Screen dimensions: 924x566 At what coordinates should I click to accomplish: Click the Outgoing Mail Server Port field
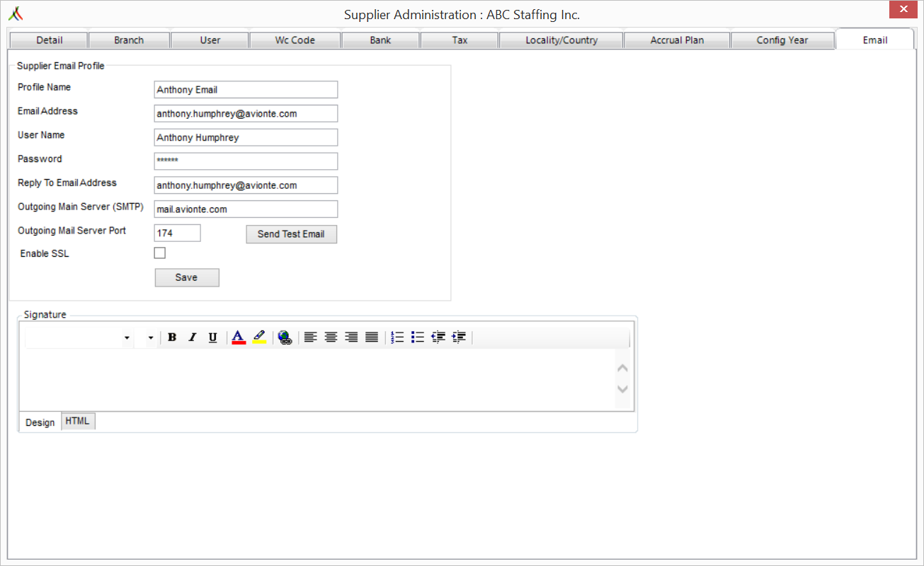177,233
